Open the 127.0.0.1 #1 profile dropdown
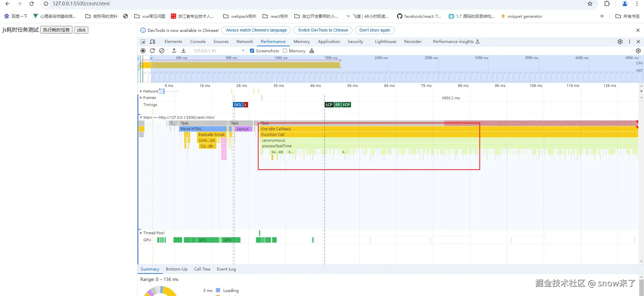 click(218, 51)
